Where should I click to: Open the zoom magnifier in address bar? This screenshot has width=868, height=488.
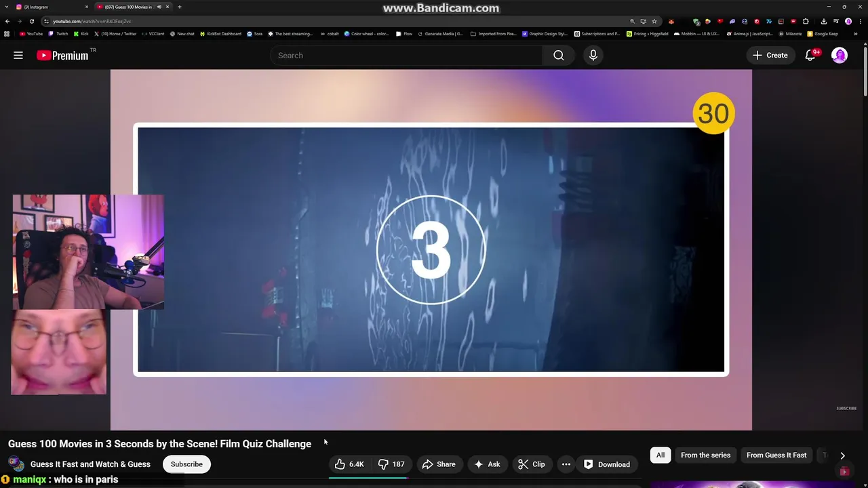point(633,21)
